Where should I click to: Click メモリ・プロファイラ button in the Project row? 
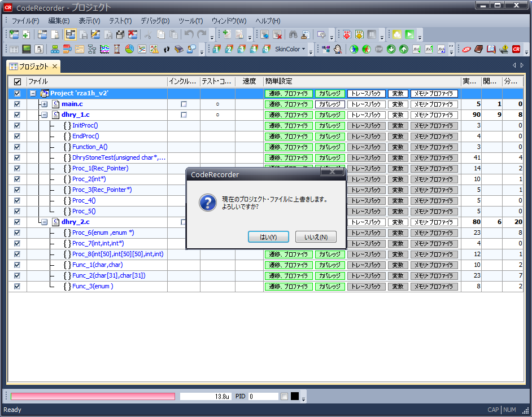pos(434,93)
